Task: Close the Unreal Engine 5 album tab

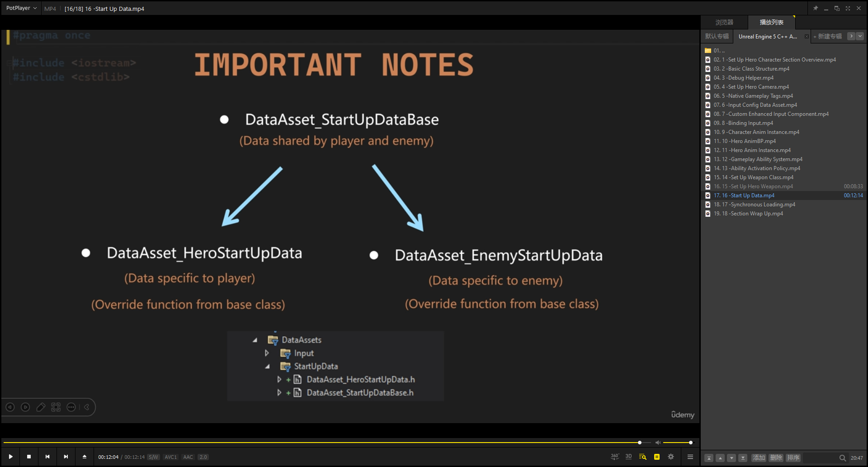Action: click(x=807, y=36)
